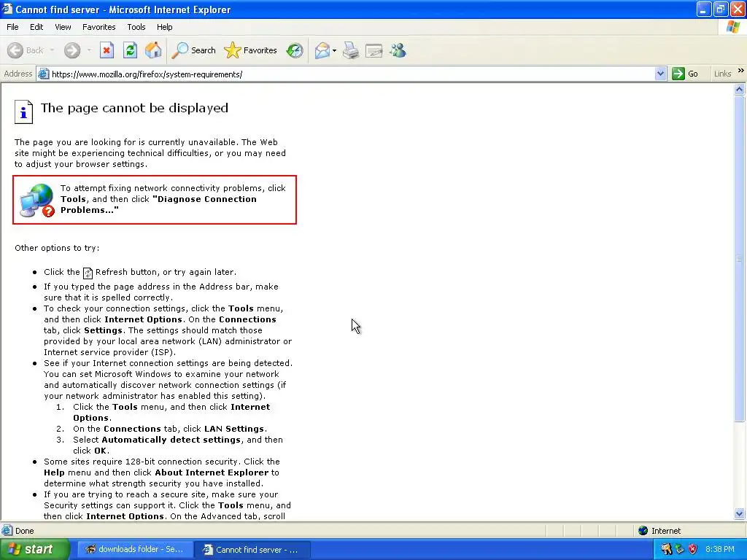The height and width of the screenshot is (560, 747).
Task: Click the 'Other options to try:' text
Action: pos(57,248)
